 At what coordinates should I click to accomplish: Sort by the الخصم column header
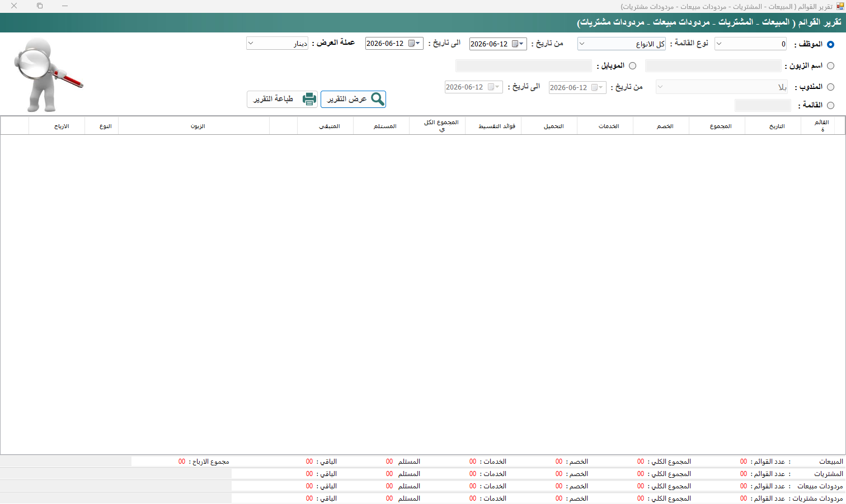click(x=661, y=126)
